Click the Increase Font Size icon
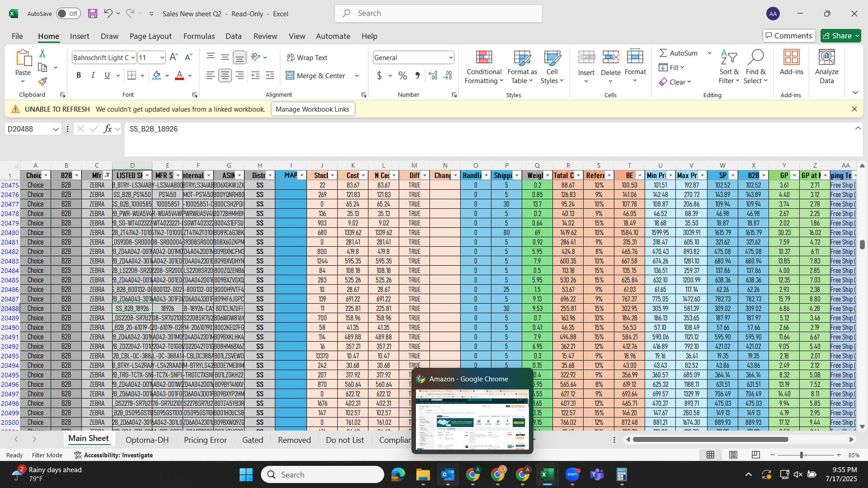 pos(174,57)
